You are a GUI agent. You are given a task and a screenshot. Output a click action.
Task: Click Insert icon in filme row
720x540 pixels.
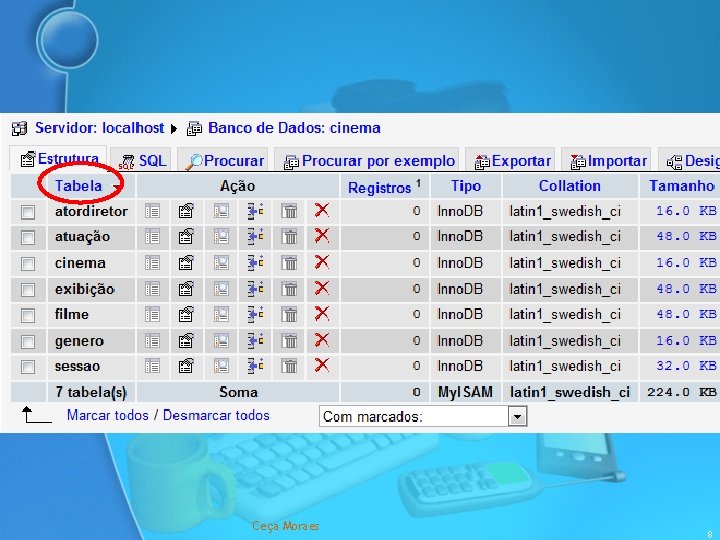(x=255, y=315)
